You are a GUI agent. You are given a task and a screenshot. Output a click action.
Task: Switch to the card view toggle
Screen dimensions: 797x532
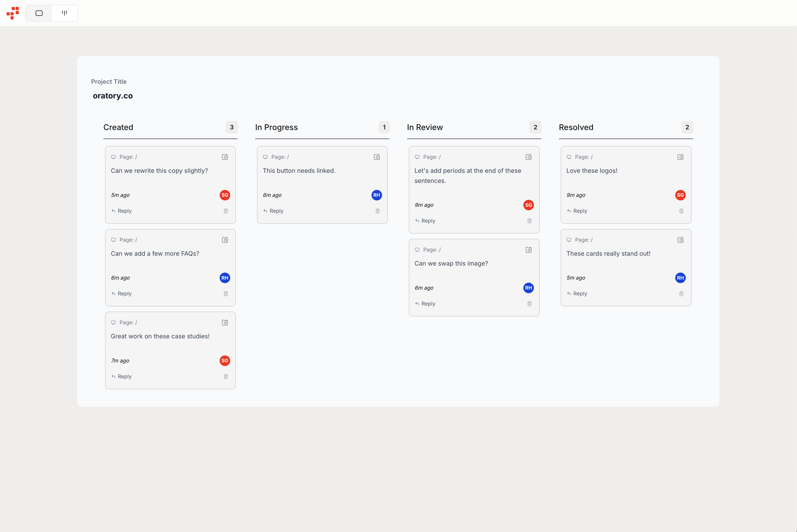point(39,13)
